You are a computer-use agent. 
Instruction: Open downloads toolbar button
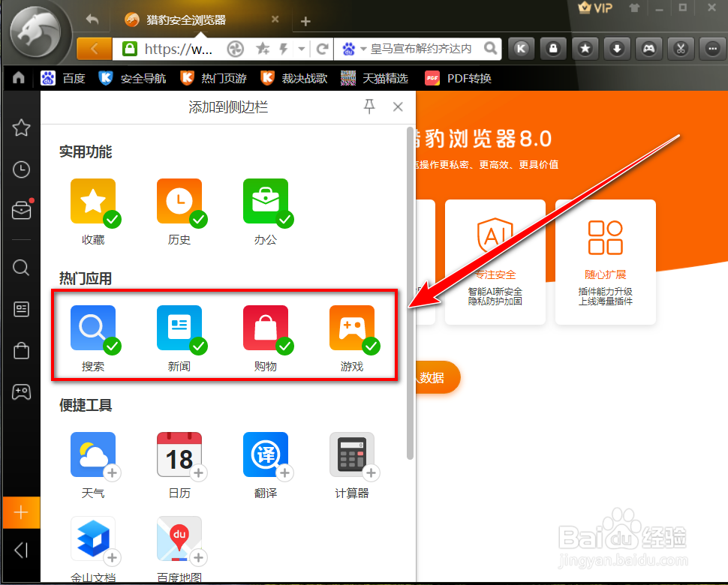click(x=617, y=48)
